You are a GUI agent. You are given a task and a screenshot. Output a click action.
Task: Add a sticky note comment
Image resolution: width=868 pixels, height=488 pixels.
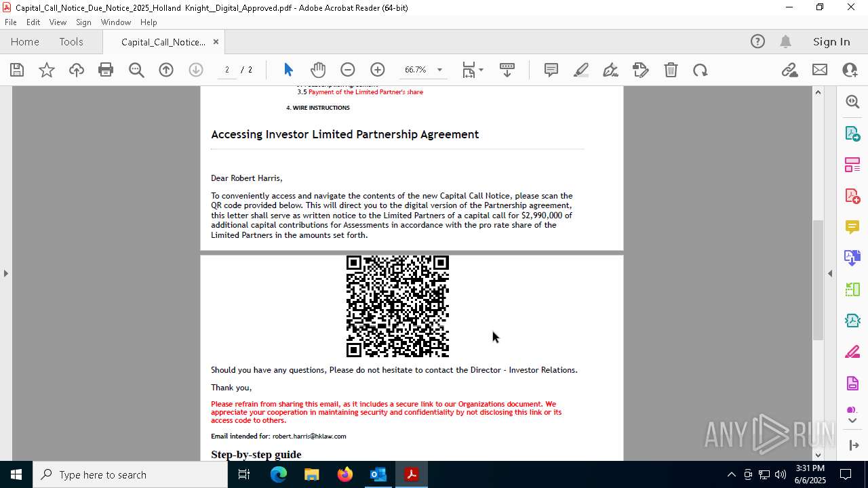[551, 70]
